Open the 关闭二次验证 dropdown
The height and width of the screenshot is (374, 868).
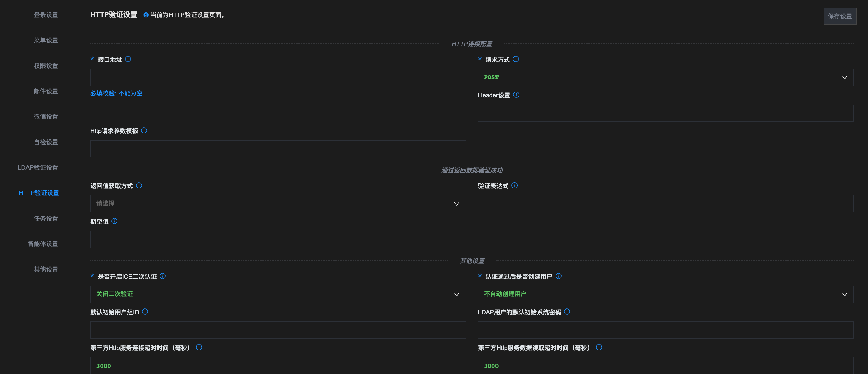pyautogui.click(x=278, y=294)
